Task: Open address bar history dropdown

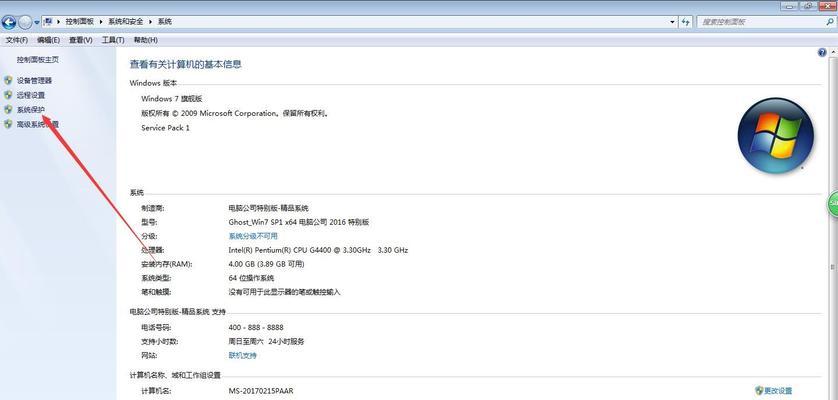Action: [672, 22]
